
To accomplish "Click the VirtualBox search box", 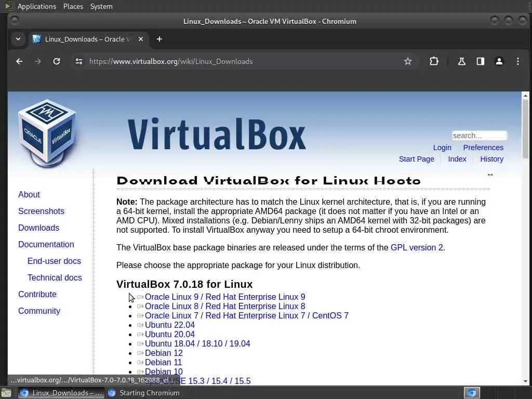I will tap(480, 136).
